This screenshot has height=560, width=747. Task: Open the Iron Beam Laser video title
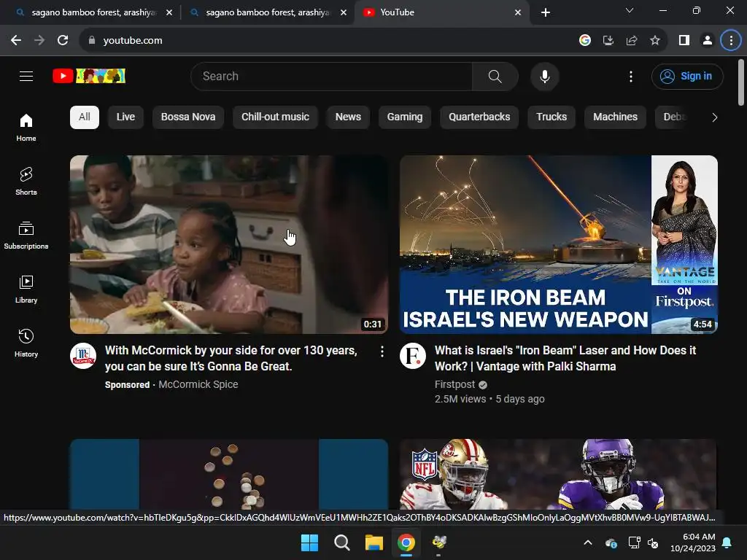[565, 358]
